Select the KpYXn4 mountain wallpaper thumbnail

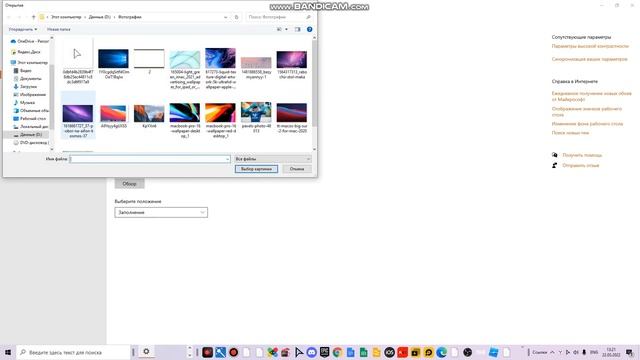[x=149, y=113]
